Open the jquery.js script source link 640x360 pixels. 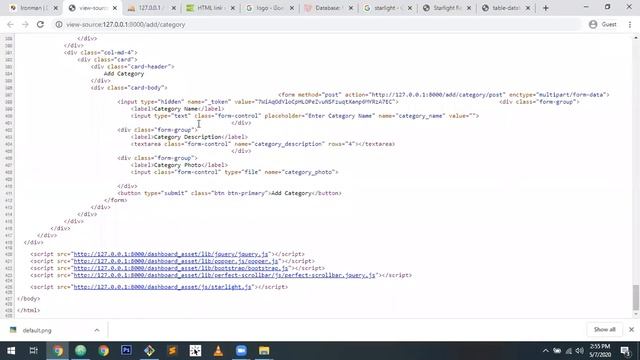click(x=171, y=254)
